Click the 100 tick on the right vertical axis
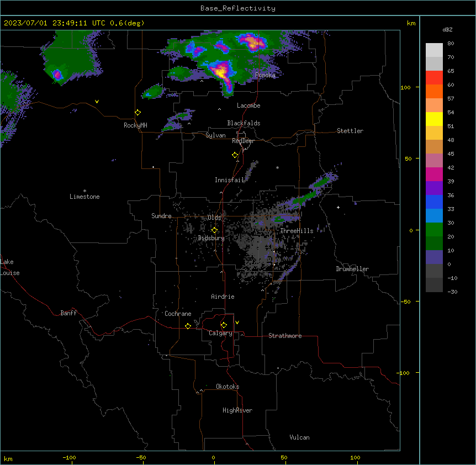476x465 pixels. click(405, 87)
